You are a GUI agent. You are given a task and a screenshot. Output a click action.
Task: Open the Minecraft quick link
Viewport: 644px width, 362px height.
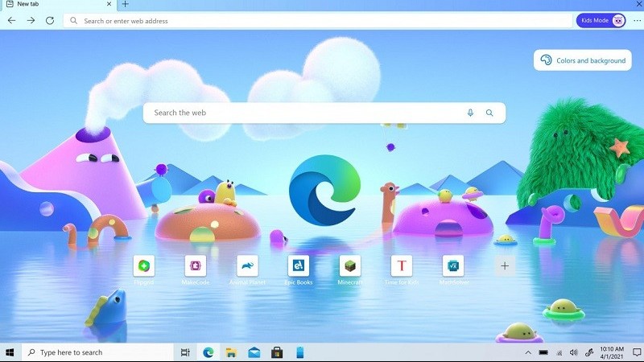[x=350, y=269]
